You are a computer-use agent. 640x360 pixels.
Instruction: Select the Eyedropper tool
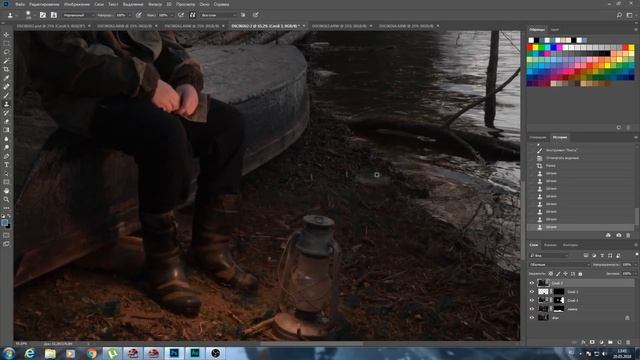[6, 78]
